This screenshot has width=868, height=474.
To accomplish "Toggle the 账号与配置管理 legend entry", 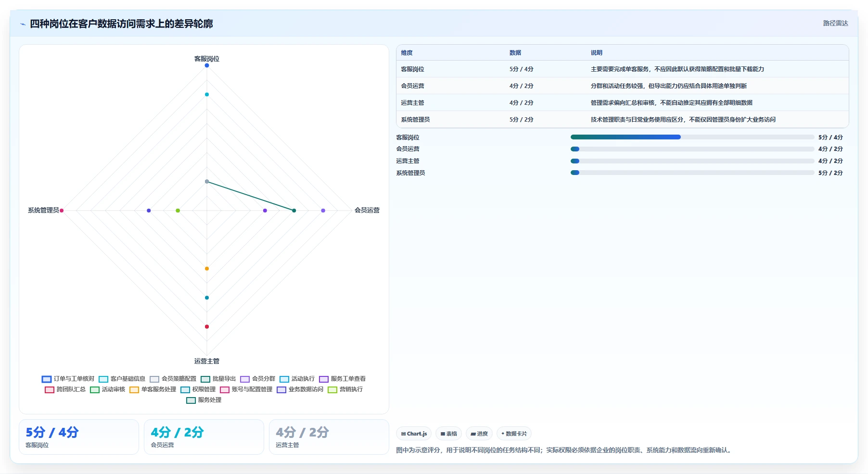I will (246, 389).
